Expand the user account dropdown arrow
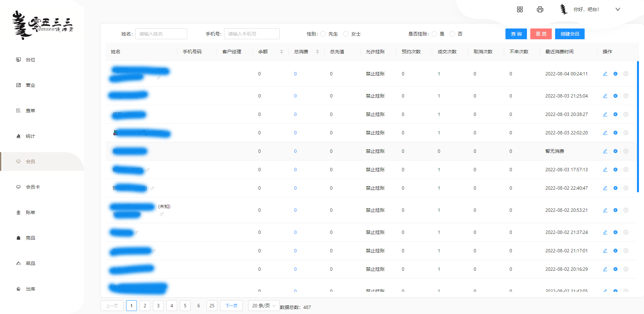 pyautogui.click(x=618, y=9)
